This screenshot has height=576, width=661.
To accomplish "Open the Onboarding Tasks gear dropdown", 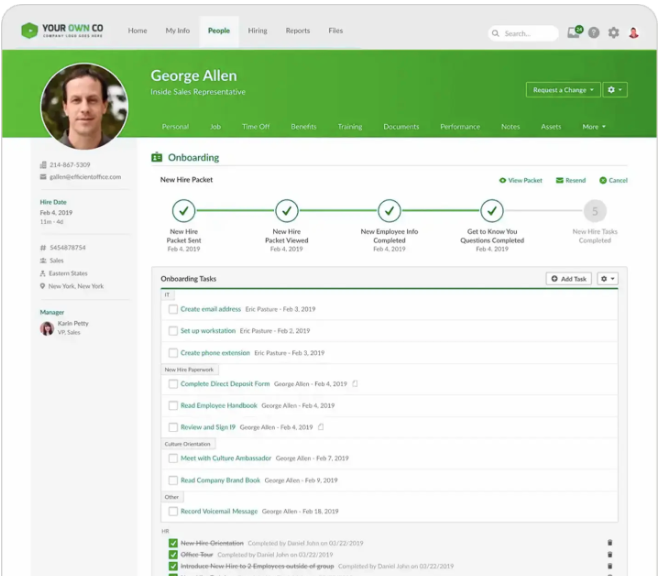I will point(607,278).
